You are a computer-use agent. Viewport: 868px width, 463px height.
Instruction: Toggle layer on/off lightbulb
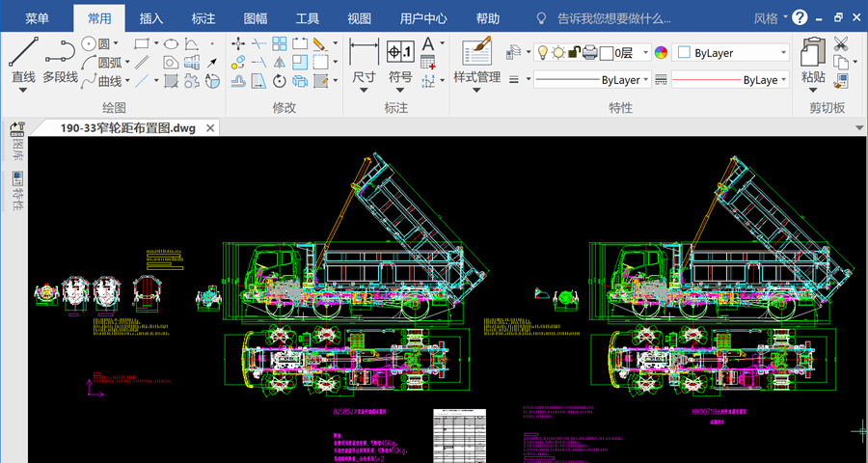click(543, 53)
